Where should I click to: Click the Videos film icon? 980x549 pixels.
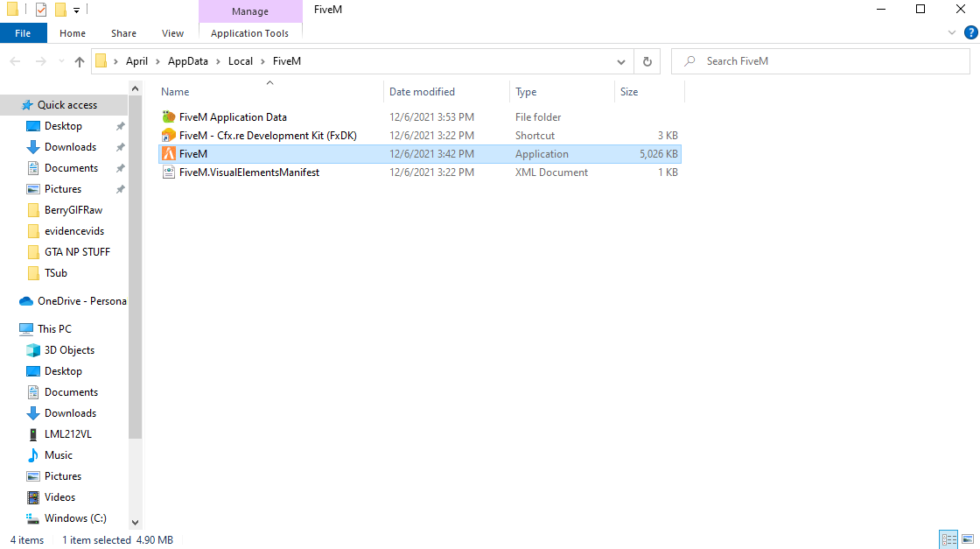[33, 497]
